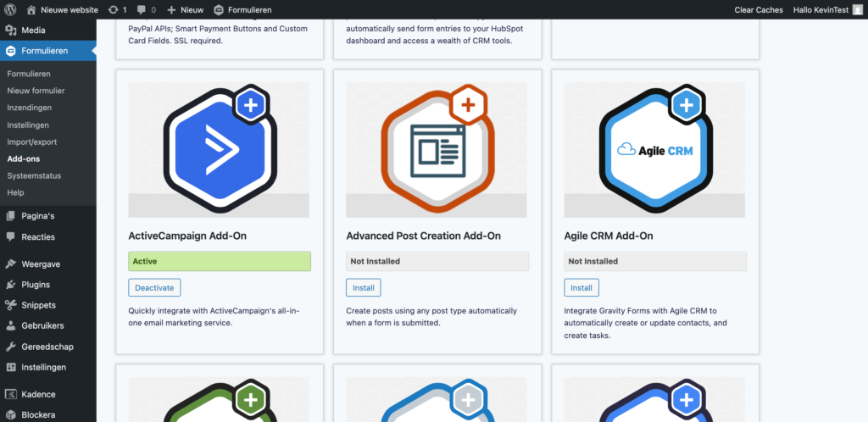The image size is (868, 422).
Task: Click the Plugins plug icon
Action: coord(10,284)
